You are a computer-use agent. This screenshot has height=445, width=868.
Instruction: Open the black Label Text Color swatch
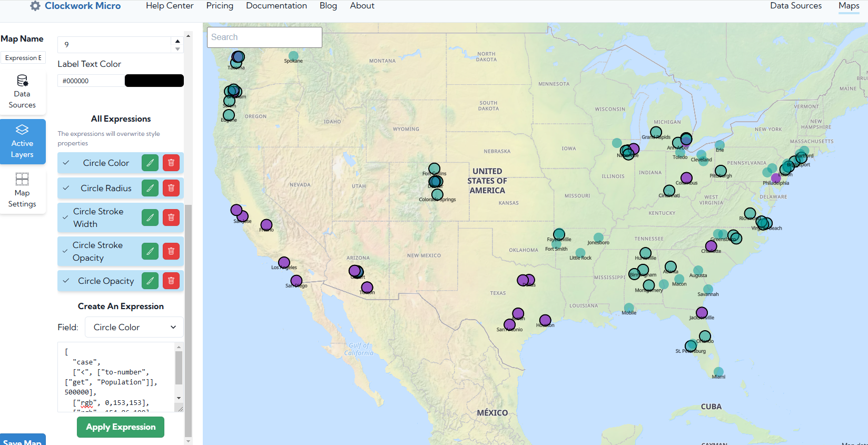coord(154,81)
